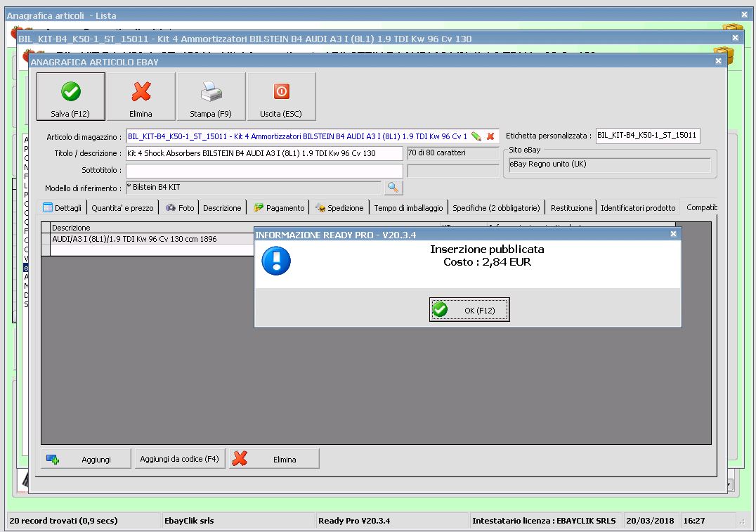Click the time 16:27 in the status bar

pos(693,521)
